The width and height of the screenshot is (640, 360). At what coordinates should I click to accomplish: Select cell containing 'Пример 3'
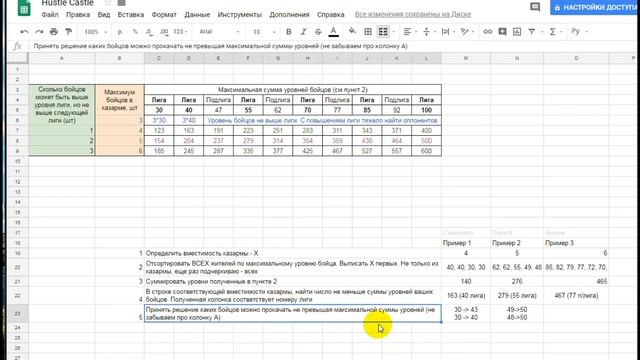[x=576, y=243]
